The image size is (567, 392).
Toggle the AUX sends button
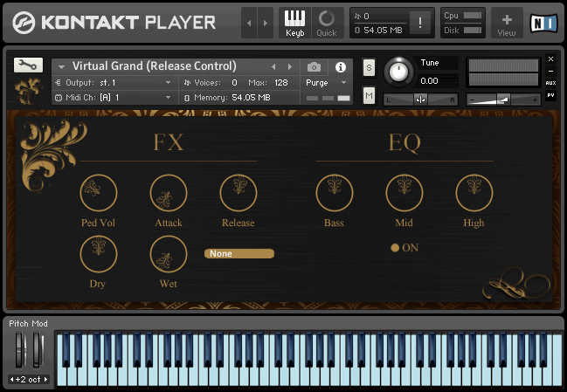(550, 83)
